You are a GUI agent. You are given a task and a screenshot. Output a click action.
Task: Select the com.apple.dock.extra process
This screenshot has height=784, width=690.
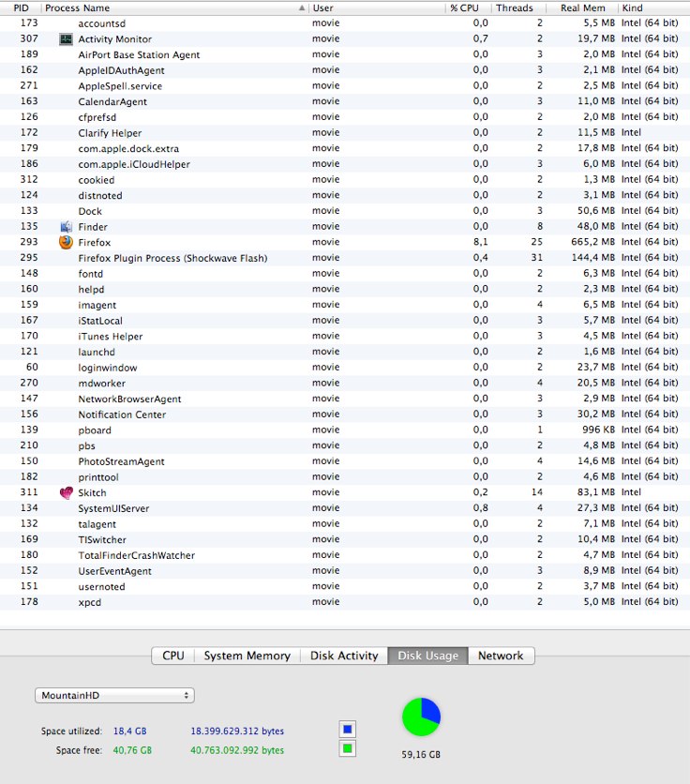point(345,148)
